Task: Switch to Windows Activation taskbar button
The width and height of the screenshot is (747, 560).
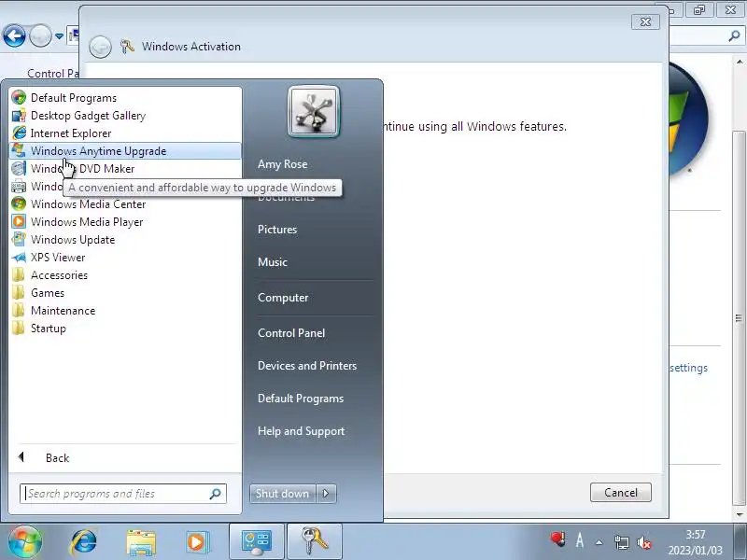Action: click(315, 542)
